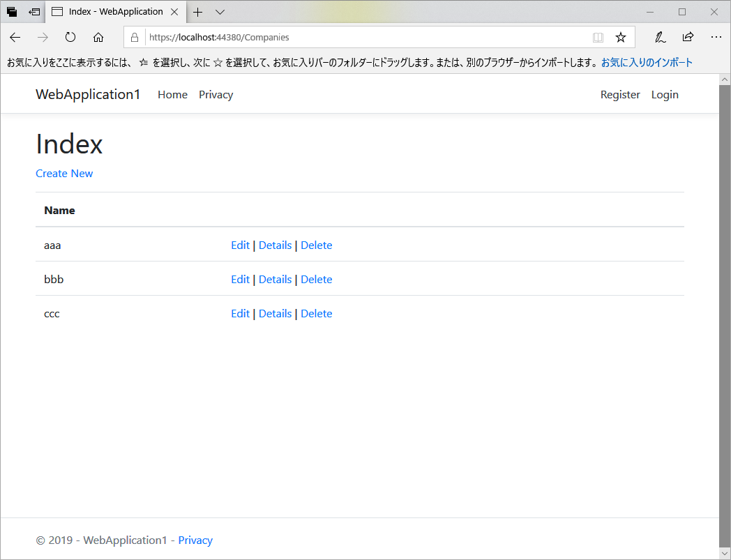
Task: Minimize the browser window
Action: 650,12
